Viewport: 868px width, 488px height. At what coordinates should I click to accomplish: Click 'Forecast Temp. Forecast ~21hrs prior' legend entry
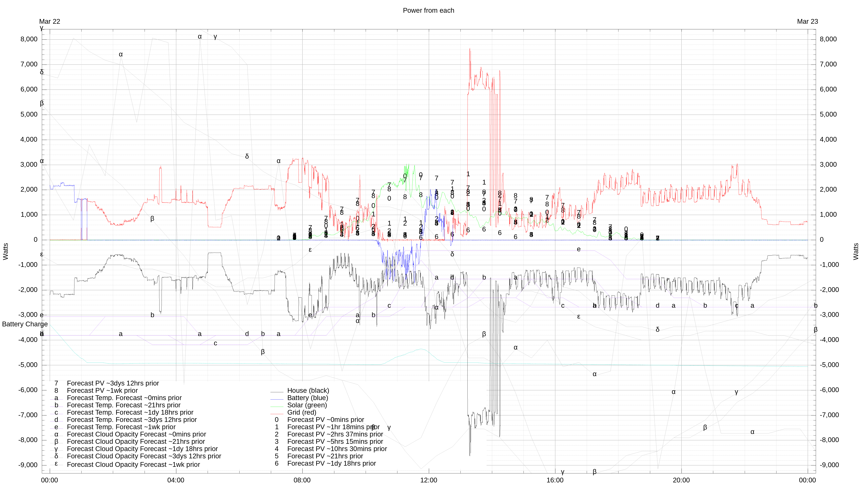(x=124, y=405)
